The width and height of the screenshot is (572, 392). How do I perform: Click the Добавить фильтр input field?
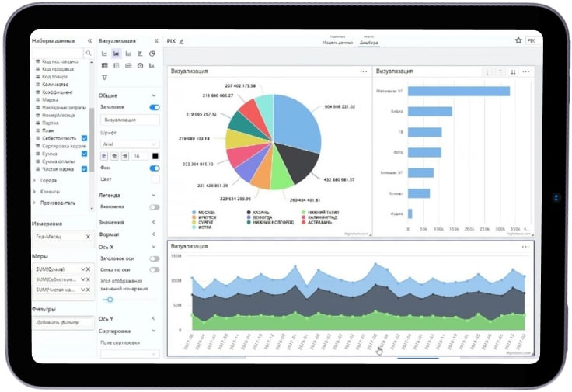point(63,322)
